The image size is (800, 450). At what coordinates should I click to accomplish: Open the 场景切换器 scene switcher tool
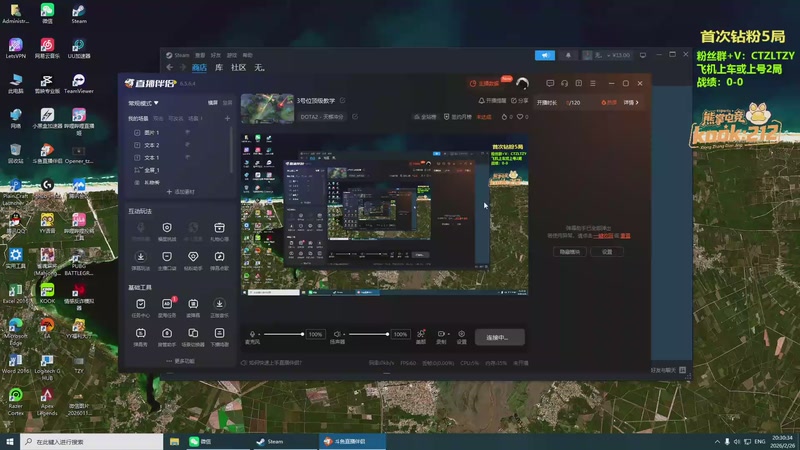(x=193, y=337)
